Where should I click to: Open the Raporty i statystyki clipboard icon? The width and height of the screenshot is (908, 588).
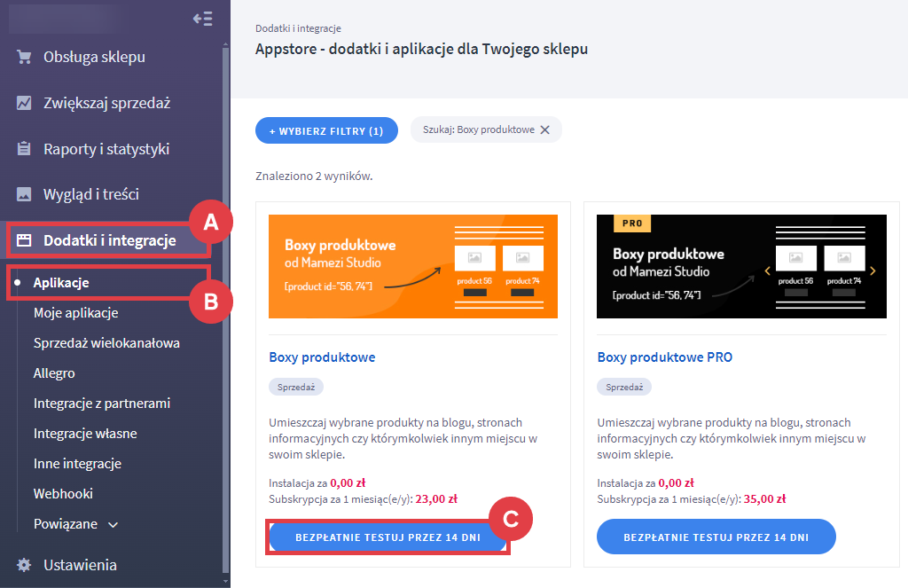coord(22,148)
